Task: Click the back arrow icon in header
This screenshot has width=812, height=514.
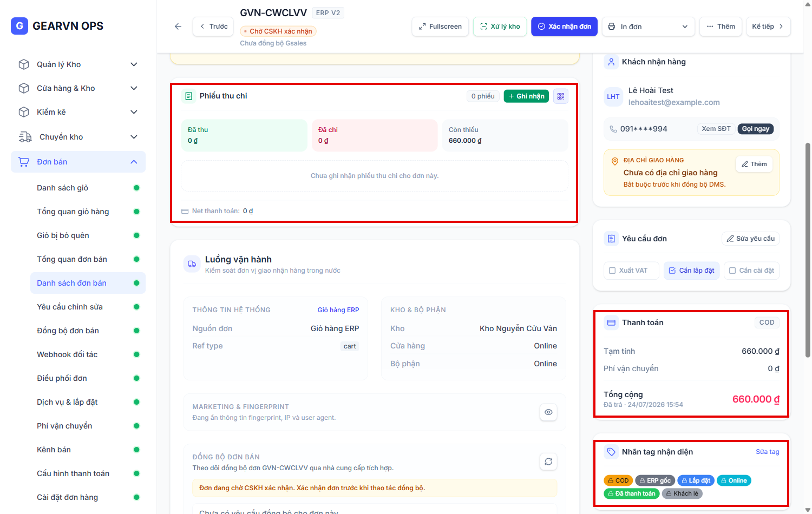Action: 178,27
